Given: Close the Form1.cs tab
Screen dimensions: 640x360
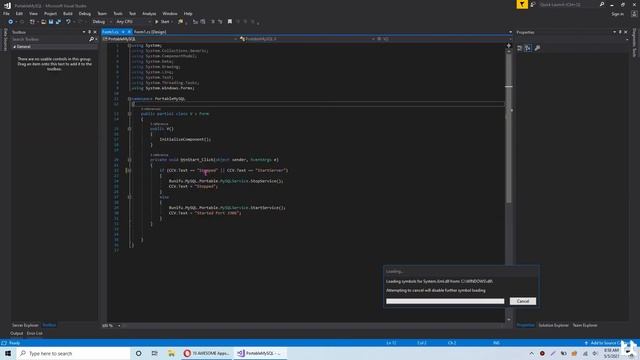Looking at the screenshot, I should click(x=129, y=32).
